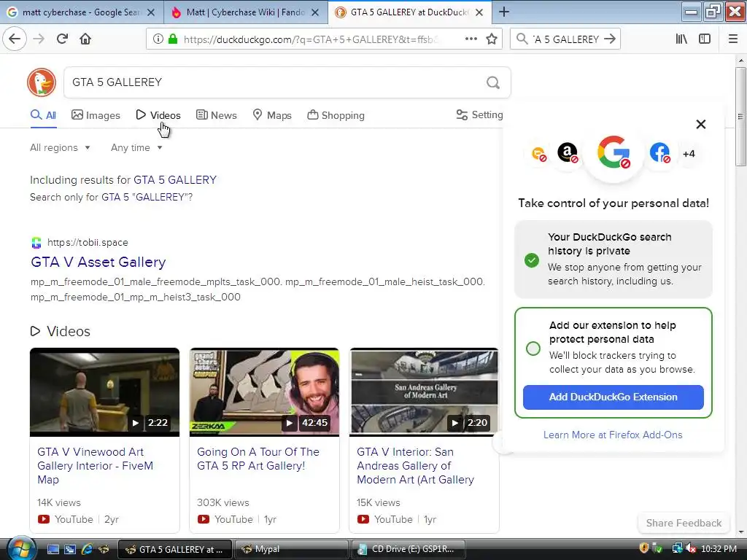Switch to matt cyberchase Google Search tab
The height and width of the screenshot is (560, 747).
point(81,12)
